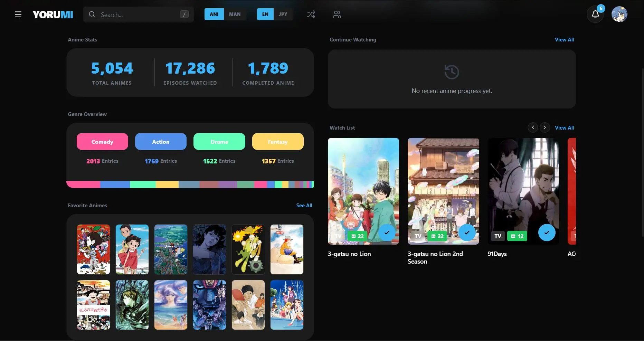Open the 91Days poster
The image size is (644, 341).
523,191
